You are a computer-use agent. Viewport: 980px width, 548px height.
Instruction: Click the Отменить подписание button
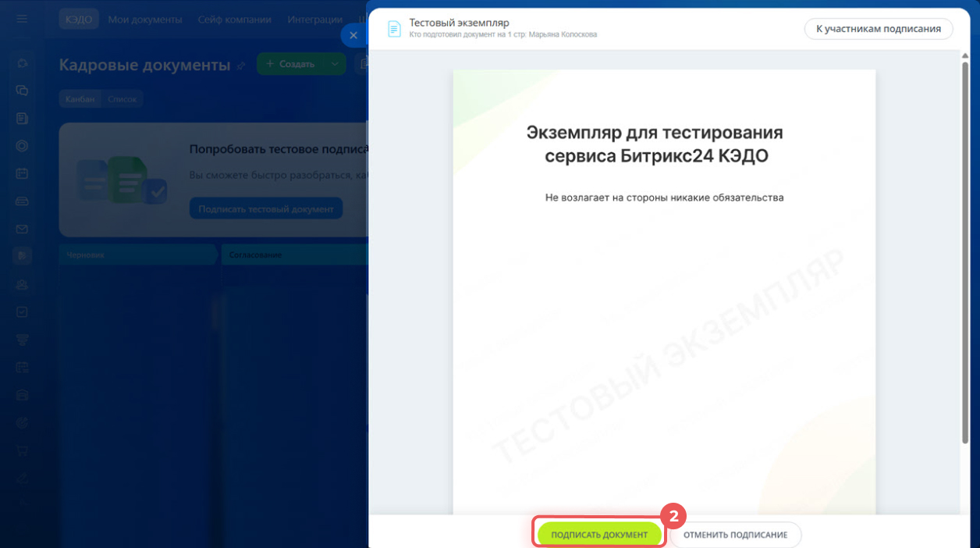[x=735, y=535]
